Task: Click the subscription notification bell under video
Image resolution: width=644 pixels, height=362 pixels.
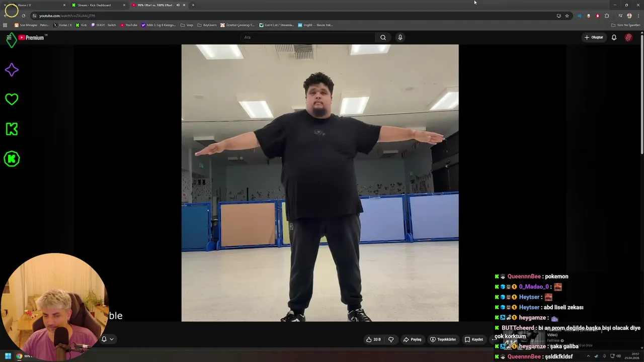Action: 104,339
